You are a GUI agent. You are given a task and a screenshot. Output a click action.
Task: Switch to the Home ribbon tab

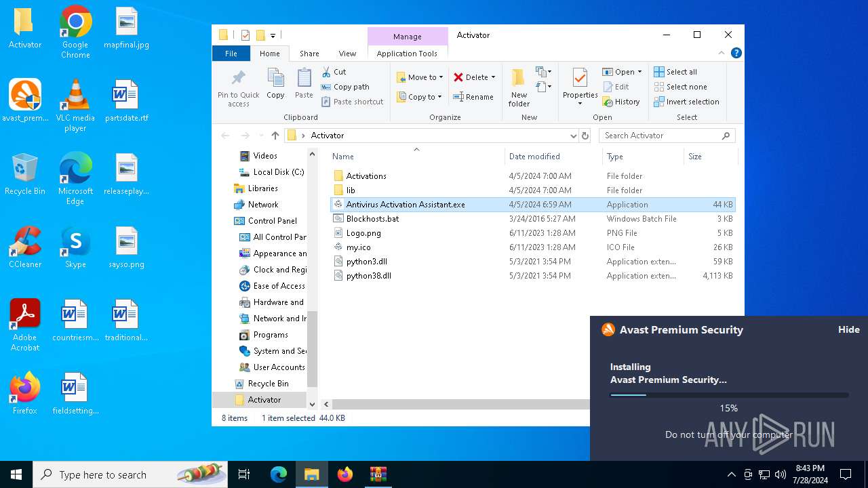(x=269, y=54)
